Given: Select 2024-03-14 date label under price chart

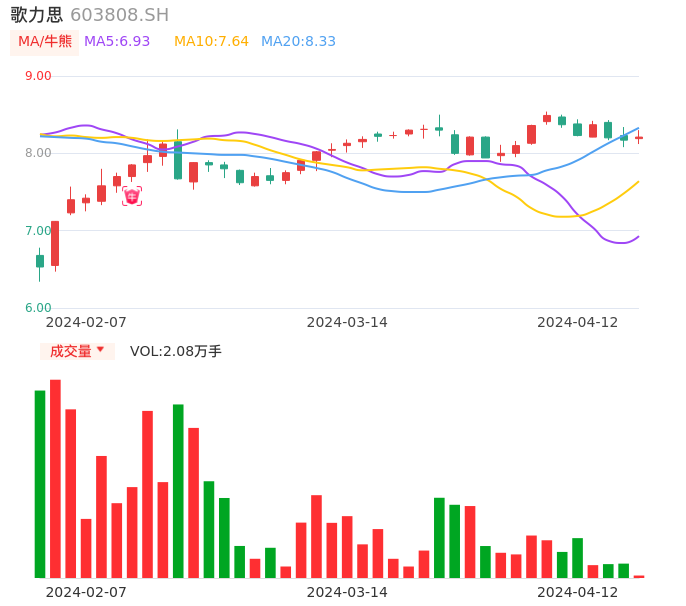Looking at the screenshot, I should click(346, 322).
